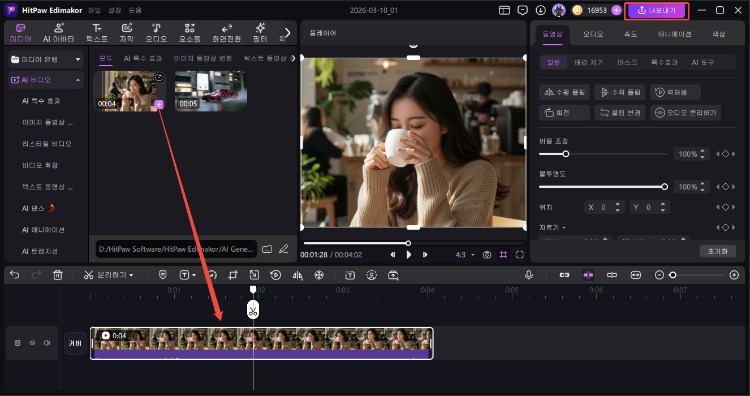
Task: Switch to the Animation (애니메이션) tab
Action: pos(674,34)
